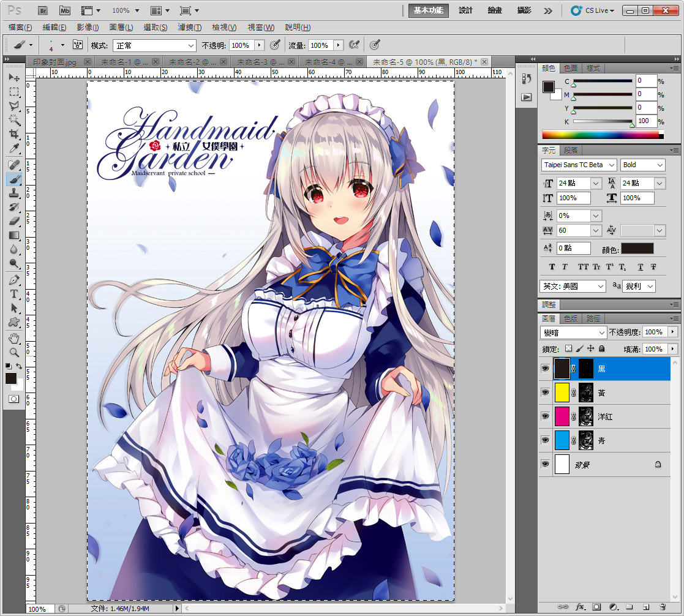Select the Pen tool

[14, 280]
